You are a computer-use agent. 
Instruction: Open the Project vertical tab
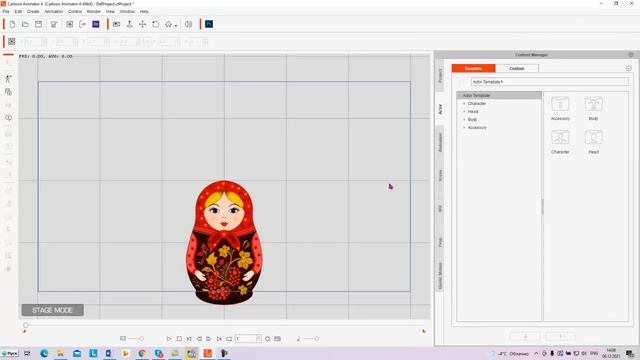tap(440, 76)
